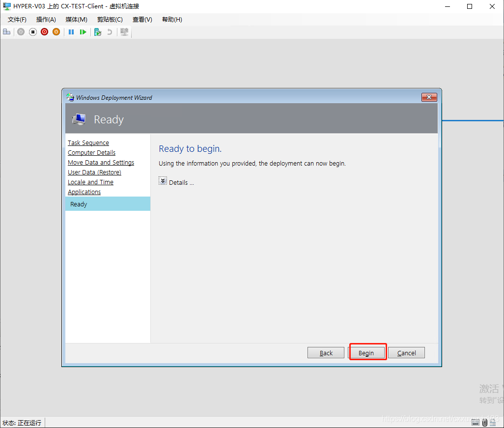Click the Ctrl+Alt+Del toolbar icon

6,32
